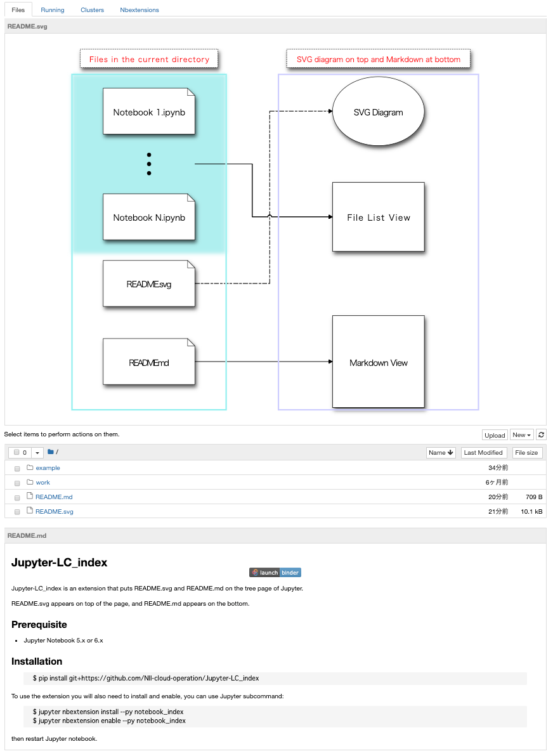Click the Markdown View box in diagram
Image resolution: width=553 pixels, height=756 pixels.
point(379,362)
